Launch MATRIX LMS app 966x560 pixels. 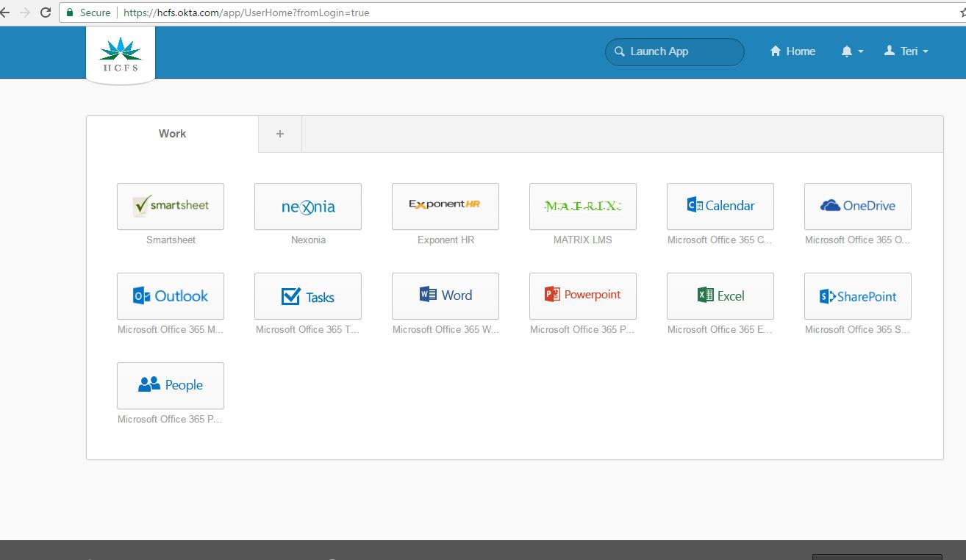coord(583,207)
